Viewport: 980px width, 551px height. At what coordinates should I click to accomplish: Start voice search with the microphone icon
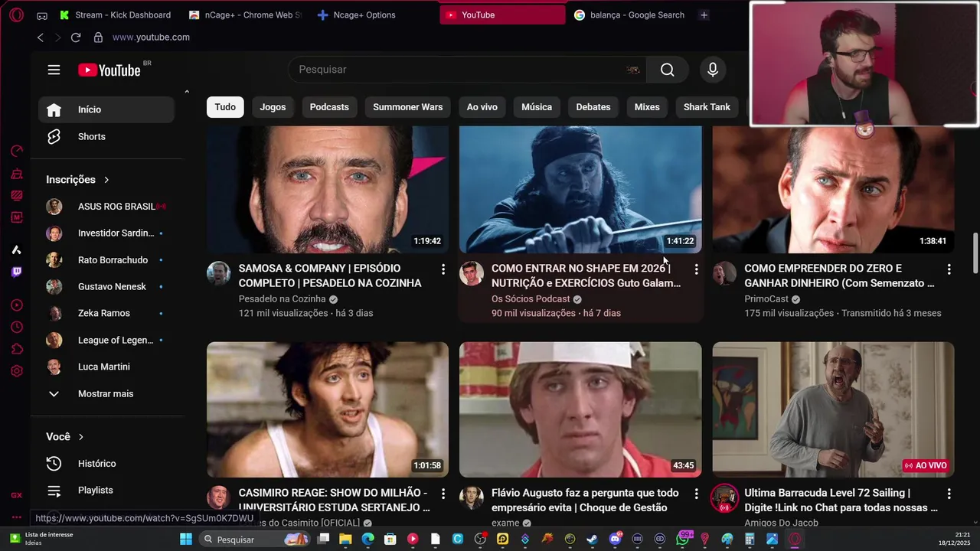tap(713, 70)
